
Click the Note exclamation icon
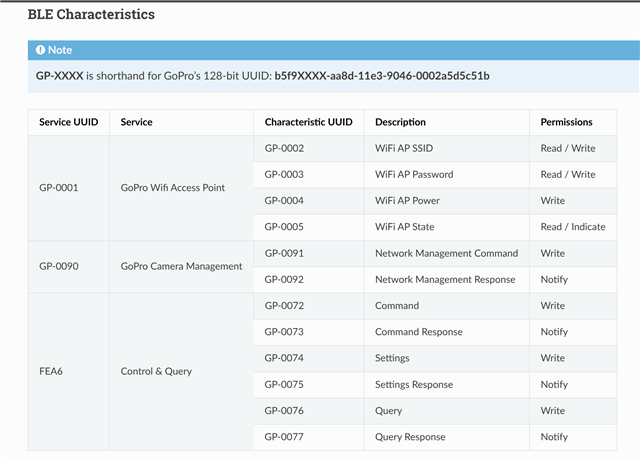[x=40, y=50]
